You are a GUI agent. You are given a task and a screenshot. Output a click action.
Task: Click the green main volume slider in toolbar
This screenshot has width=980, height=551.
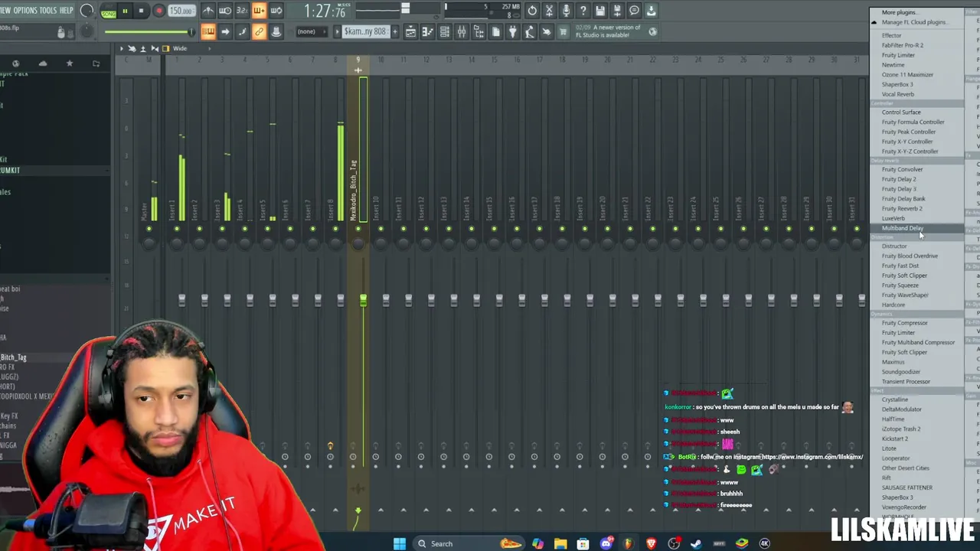pyautogui.click(x=149, y=31)
